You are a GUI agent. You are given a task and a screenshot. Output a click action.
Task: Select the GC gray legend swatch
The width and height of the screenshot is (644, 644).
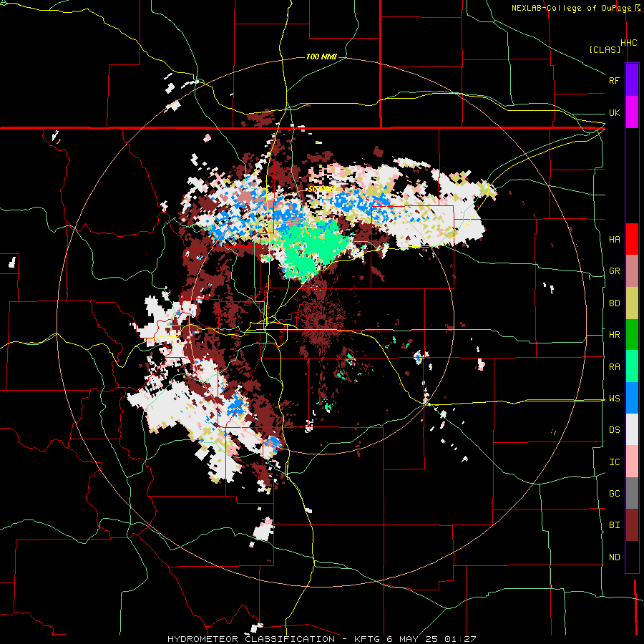pos(632,493)
